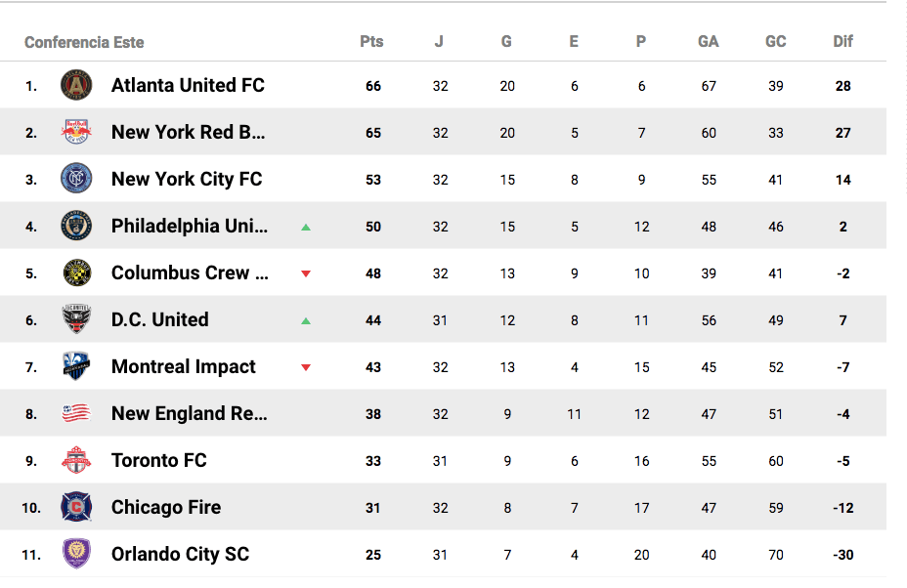Click the New York City FC crest
907x588 pixels.
(75, 179)
